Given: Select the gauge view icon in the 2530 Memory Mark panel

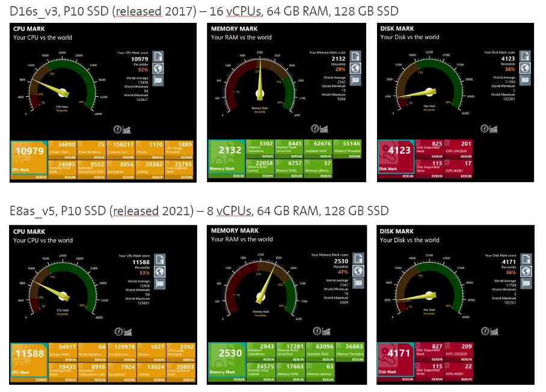Looking at the screenshot, I should (x=317, y=331).
